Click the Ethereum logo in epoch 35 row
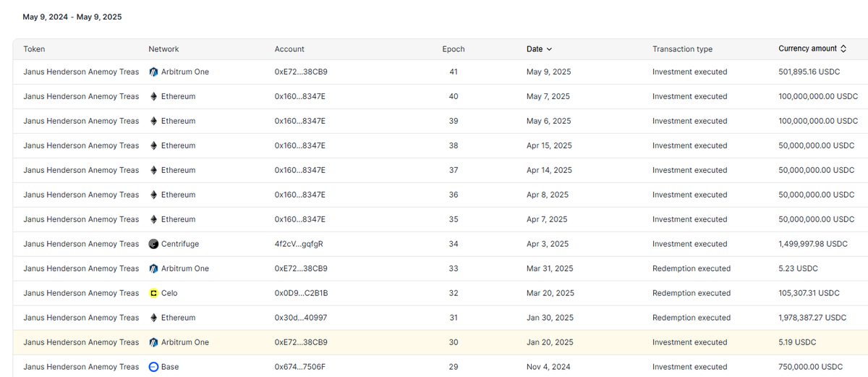868x377 pixels. pyautogui.click(x=153, y=220)
